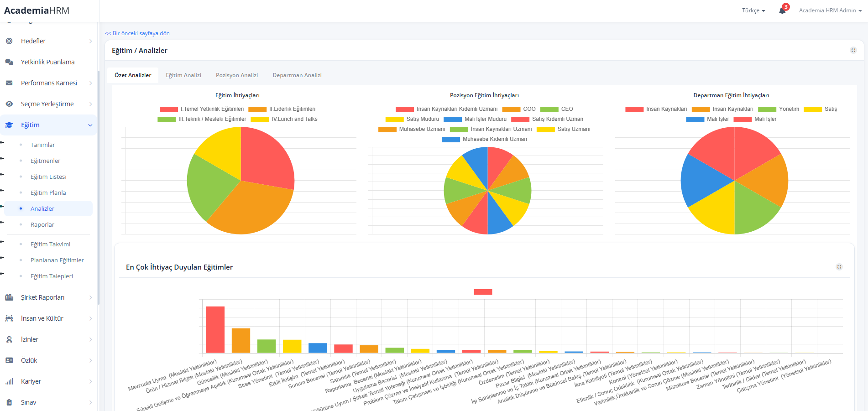Image resolution: width=868 pixels, height=411 pixels.
Task: Click the Özlük ID card icon
Action: pyautogui.click(x=9, y=360)
